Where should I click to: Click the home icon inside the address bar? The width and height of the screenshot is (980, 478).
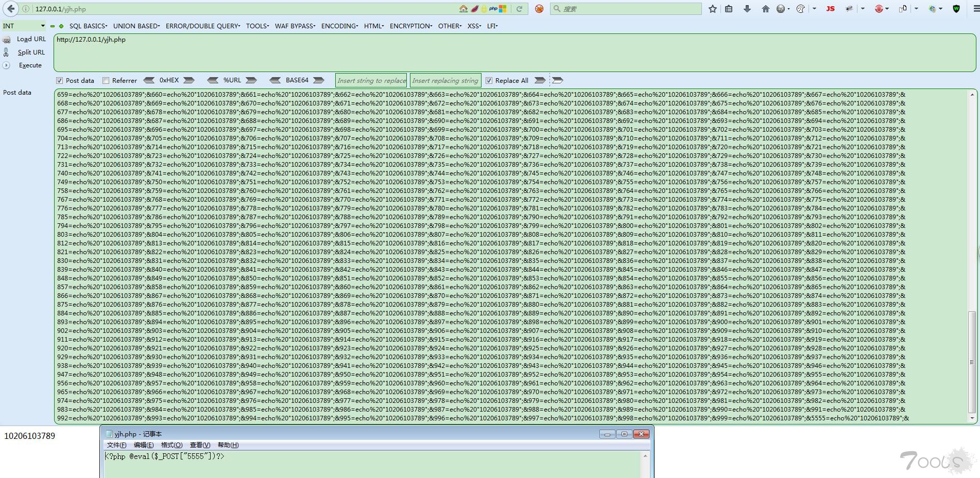click(x=463, y=9)
